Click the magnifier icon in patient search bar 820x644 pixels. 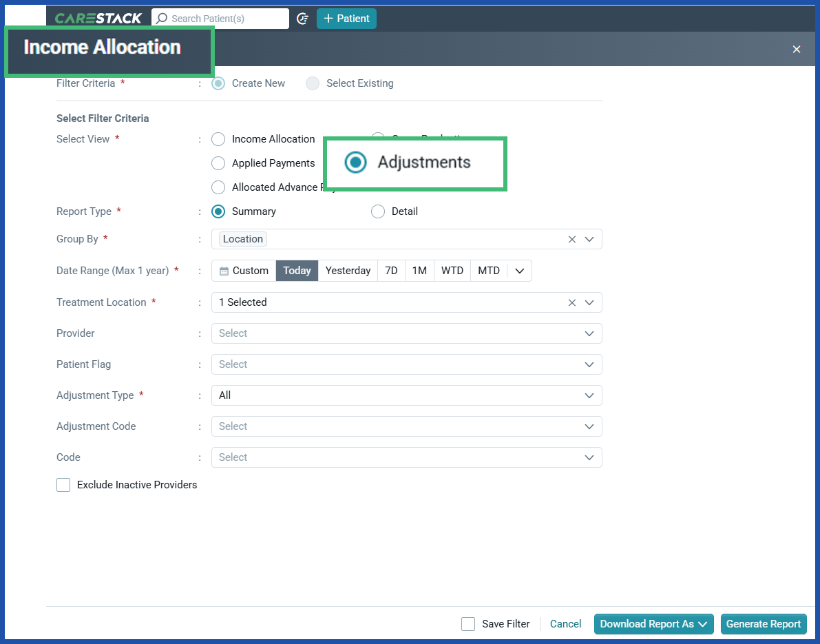click(162, 18)
